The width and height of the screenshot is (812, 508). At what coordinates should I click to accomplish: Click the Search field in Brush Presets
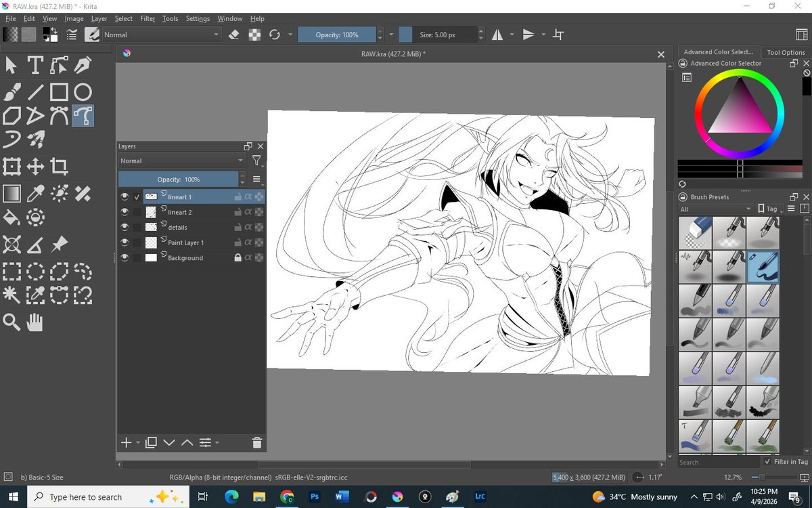tap(719, 462)
